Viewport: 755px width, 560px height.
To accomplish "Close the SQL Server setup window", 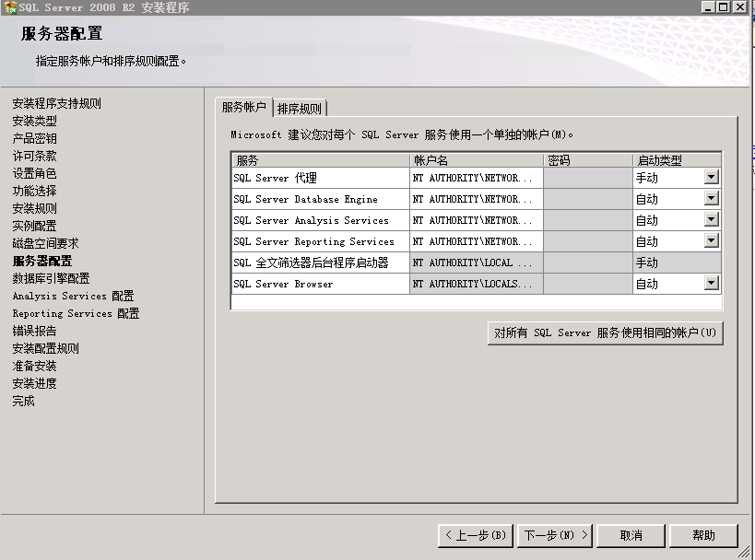I will (739, 6).
